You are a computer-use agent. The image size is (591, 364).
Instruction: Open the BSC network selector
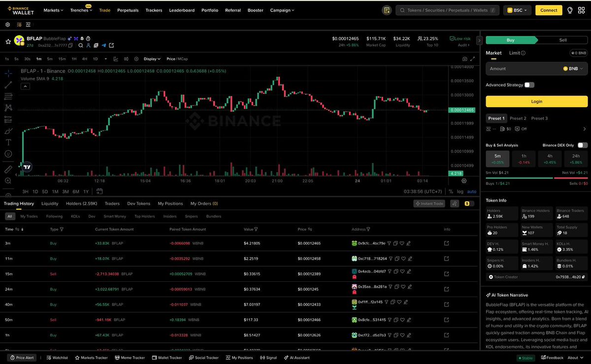(517, 10)
